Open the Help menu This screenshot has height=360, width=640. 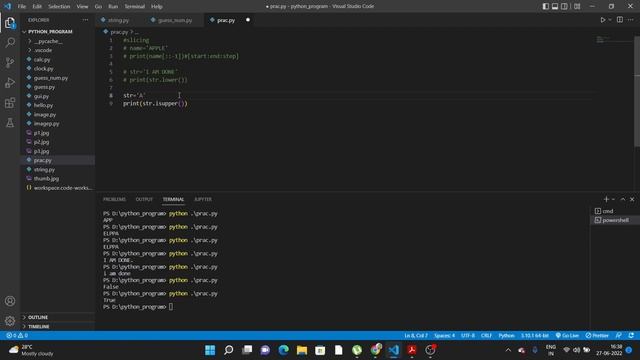pyautogui.click(x=157, y=7)
